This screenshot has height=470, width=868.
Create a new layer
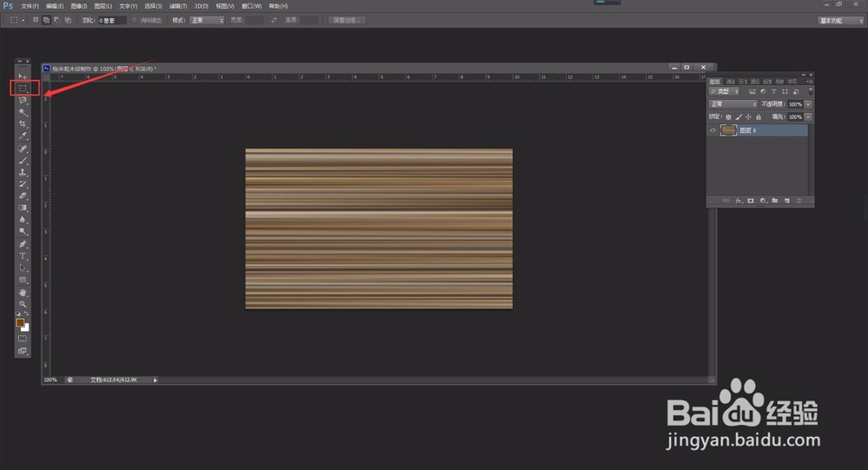click(x=787, y=201)
